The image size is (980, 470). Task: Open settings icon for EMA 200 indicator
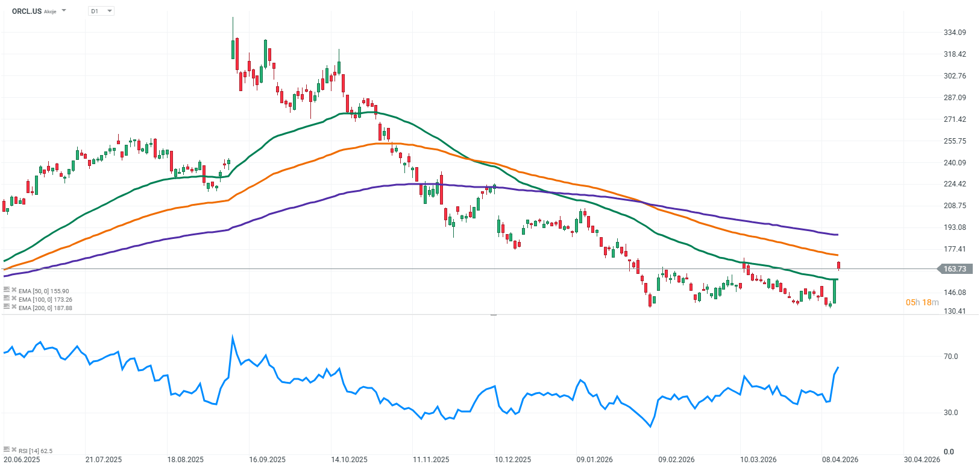[x=7, y=307]
